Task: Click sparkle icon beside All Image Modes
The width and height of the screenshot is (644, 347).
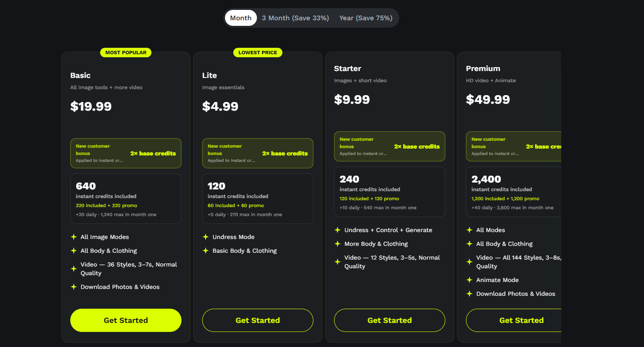Action: pyautogui.click(x=74, y=237)
